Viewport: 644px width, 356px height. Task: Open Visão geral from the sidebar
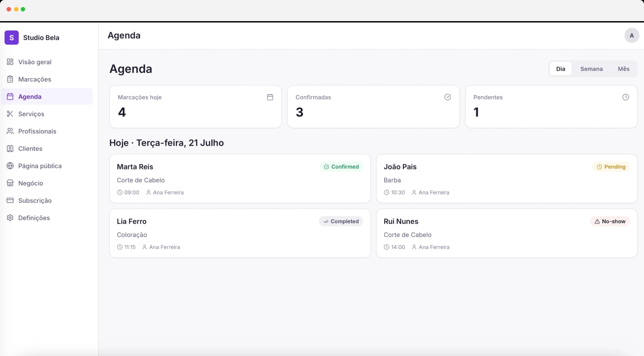47,62
